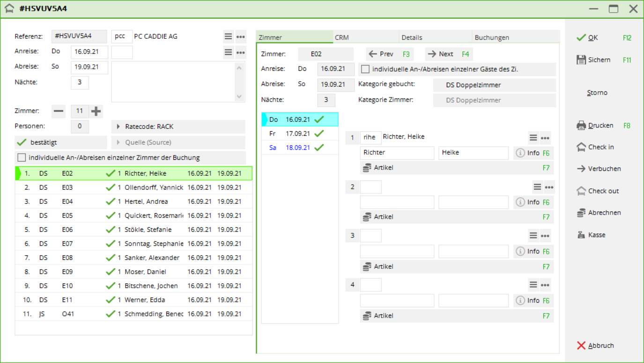Image resolution: width=644 pixels, height=363 pixels.
Task: Expand the Quelle (Source) section
Action: (x=178, y=142)
